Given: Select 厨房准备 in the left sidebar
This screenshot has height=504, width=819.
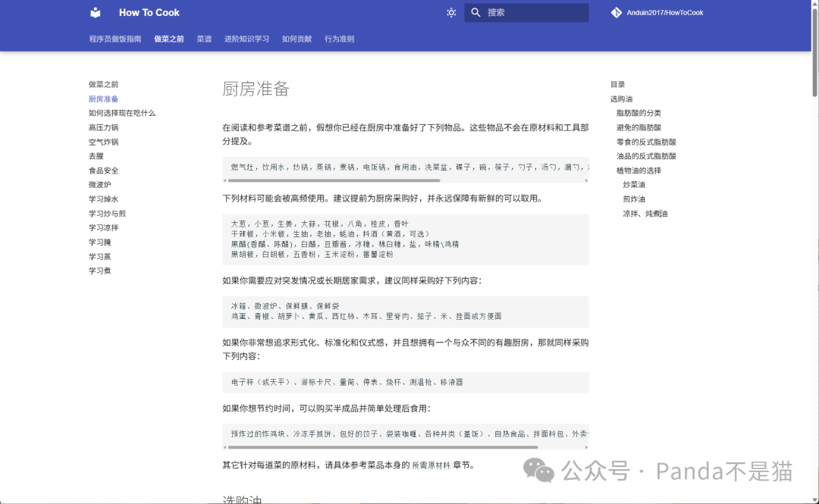Looking at the screenshot, I should (103, 99).
